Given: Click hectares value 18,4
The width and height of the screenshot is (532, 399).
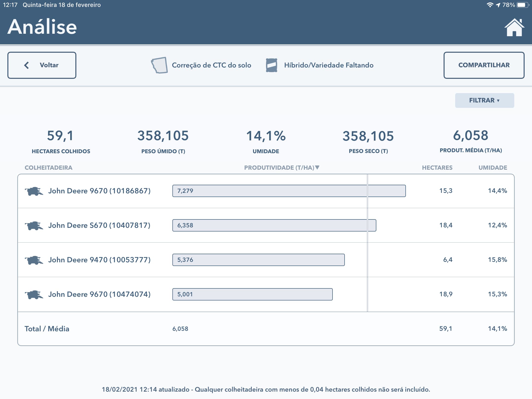Looking at the screenshot, I should point(446,225).
